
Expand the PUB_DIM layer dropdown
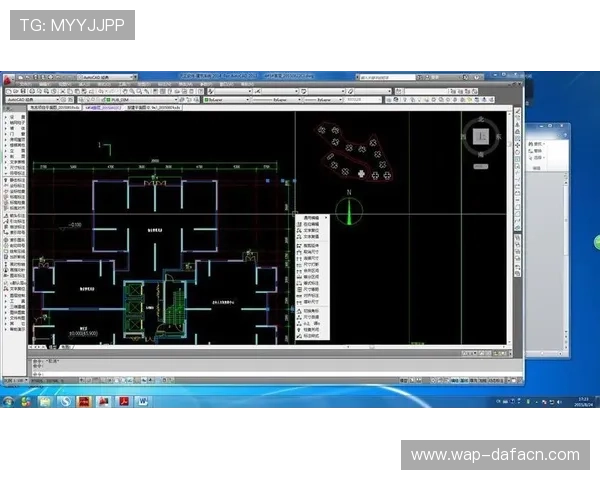(x=176, y=100)
